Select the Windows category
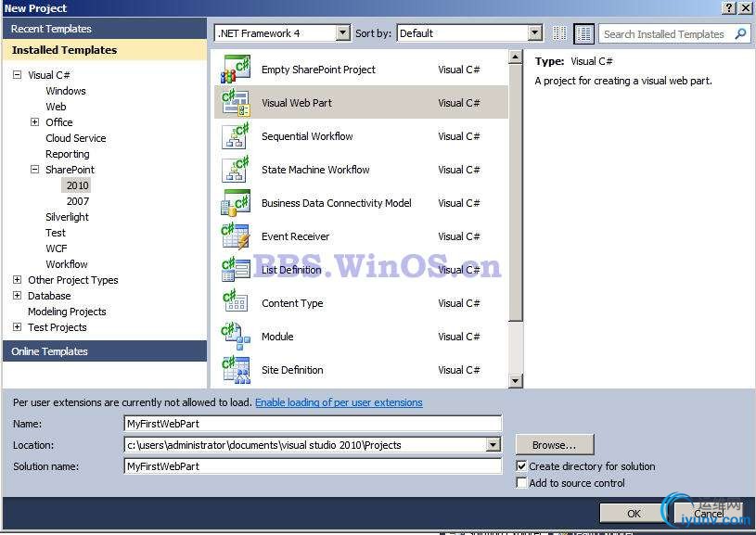 (x=66, y=91)
